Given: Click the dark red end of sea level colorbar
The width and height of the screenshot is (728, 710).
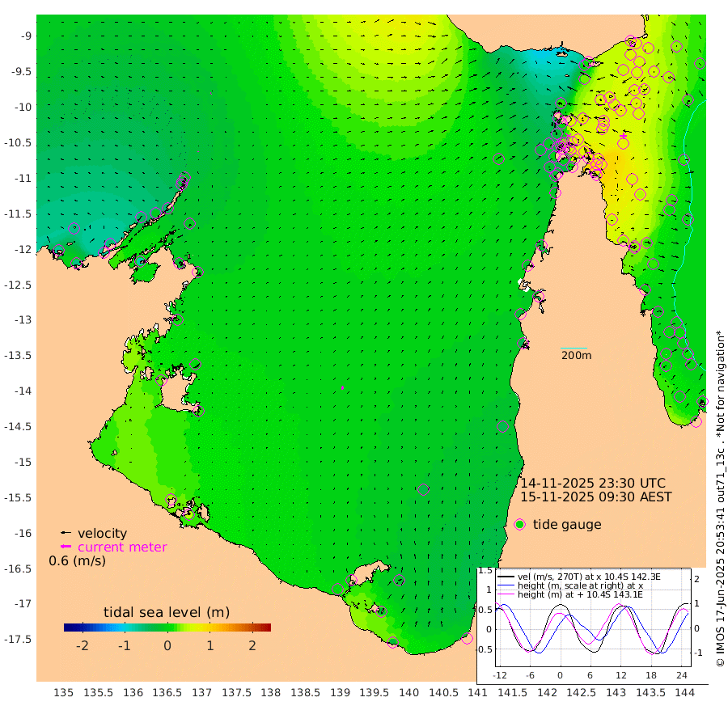Looking at the screenshot, I should click(x=267, y=628).
